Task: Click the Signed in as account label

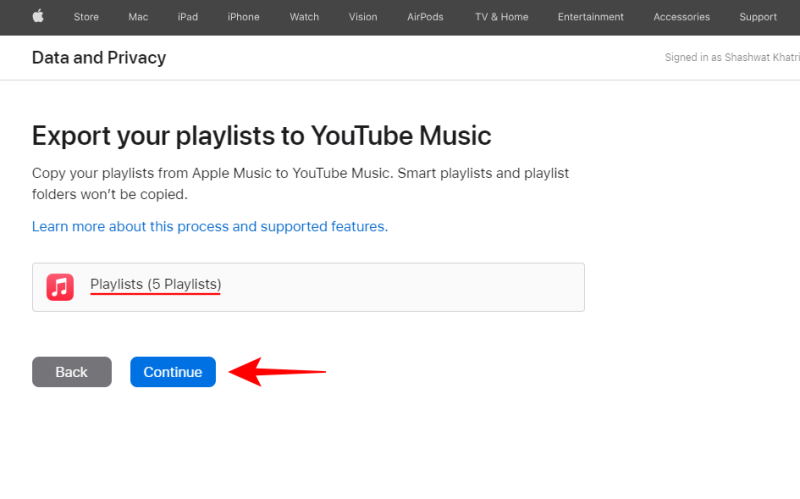Action: (x=731, y=58)
